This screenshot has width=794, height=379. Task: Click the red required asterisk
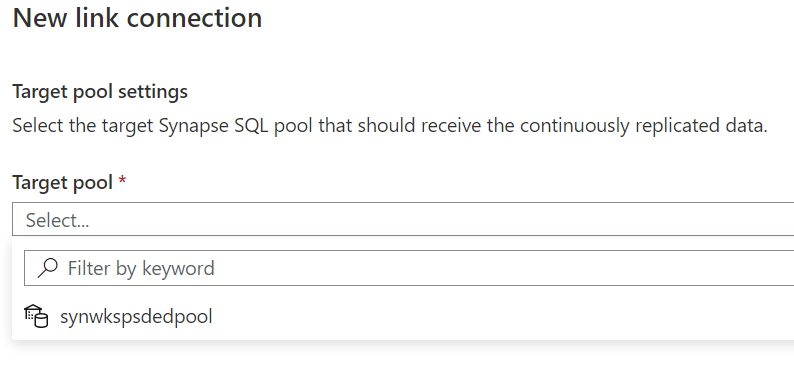pyautogui.click(x=122, y=179)
